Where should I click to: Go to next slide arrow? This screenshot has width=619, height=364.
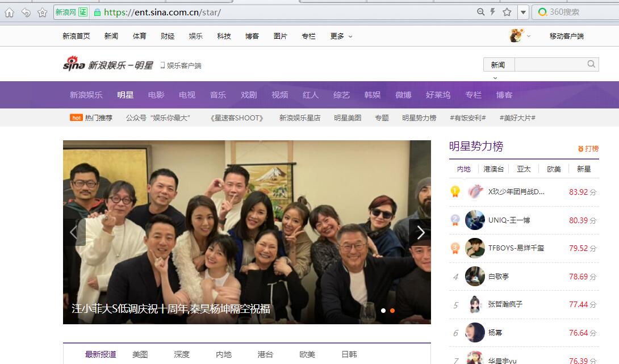(420, 232)
